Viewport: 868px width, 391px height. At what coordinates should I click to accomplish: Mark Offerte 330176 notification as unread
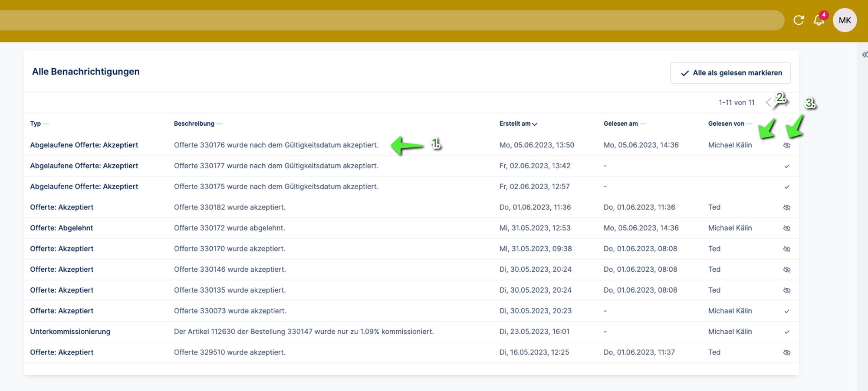(787, 145)
